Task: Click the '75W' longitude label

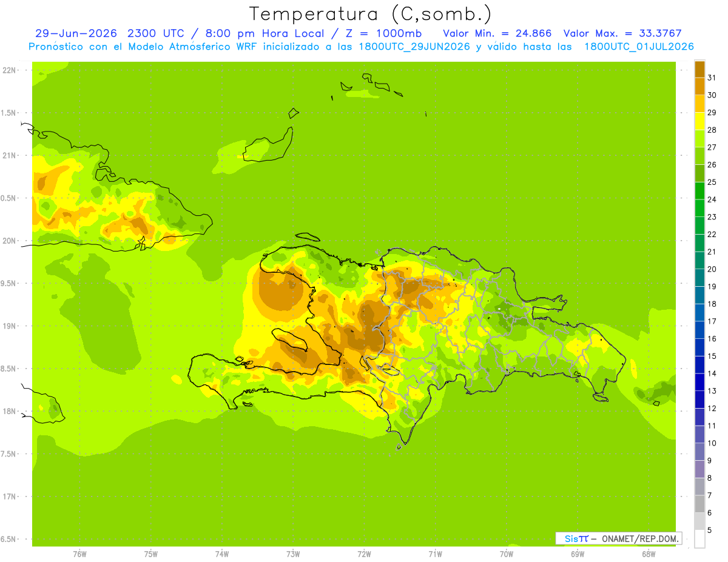Action: coord(150,554)
